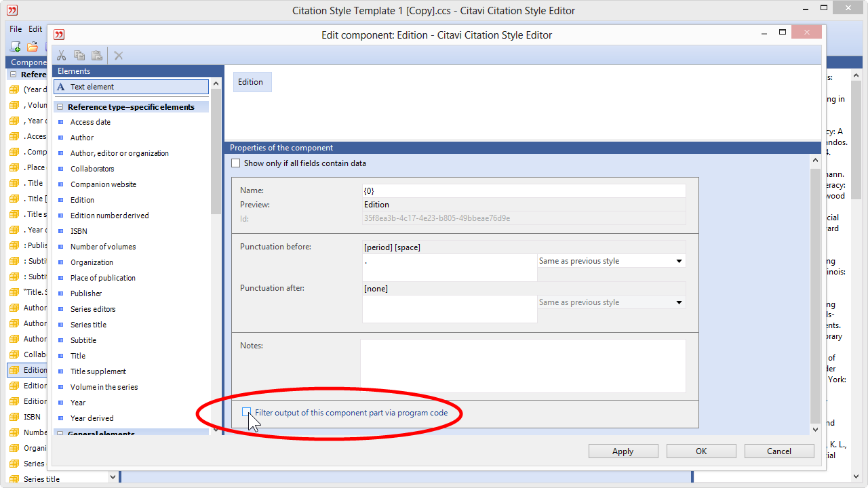Click the Cancel button

click(779, 451)
